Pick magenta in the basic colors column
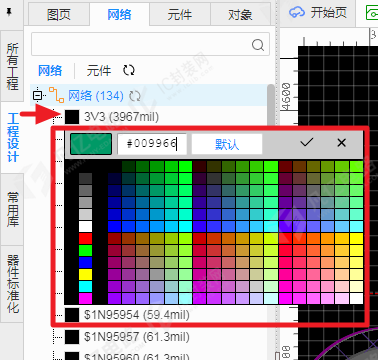378x360 pixels. 85,298
